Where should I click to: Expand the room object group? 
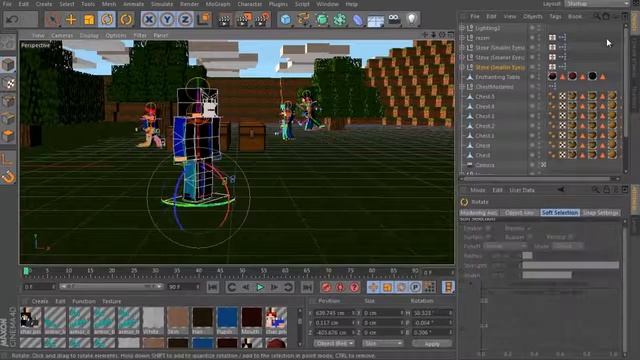[462, 38]
